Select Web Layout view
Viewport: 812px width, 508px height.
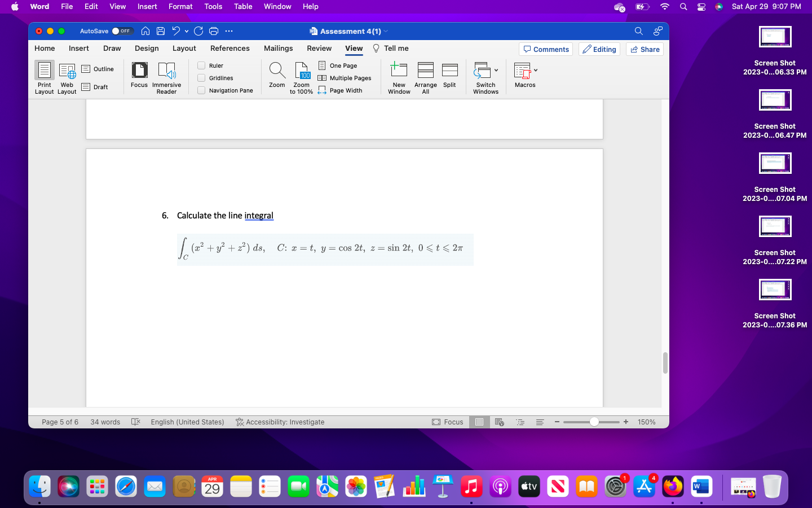pyautogui.click(x=67, y=77)
